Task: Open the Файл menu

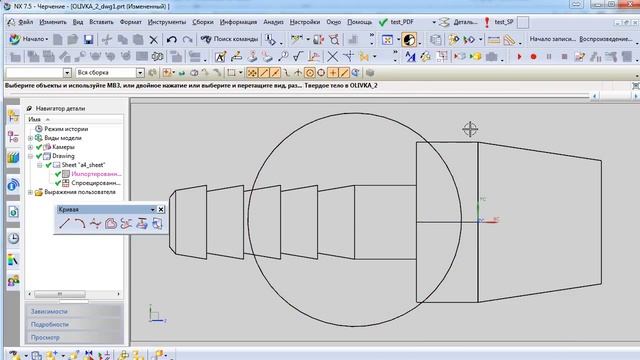Action: point(26,22)
